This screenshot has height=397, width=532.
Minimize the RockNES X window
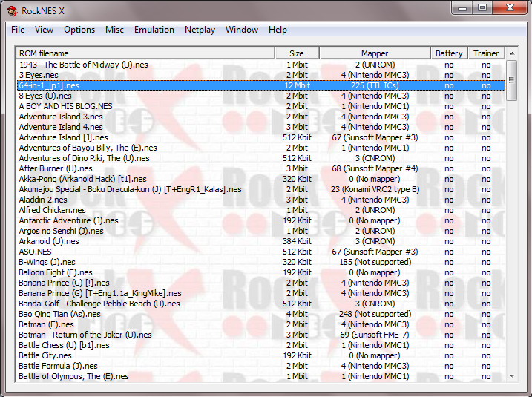tap(462, 8)
